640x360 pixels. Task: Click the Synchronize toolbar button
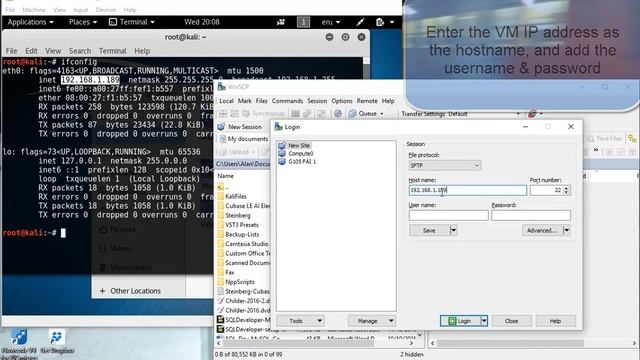point(263,114)
